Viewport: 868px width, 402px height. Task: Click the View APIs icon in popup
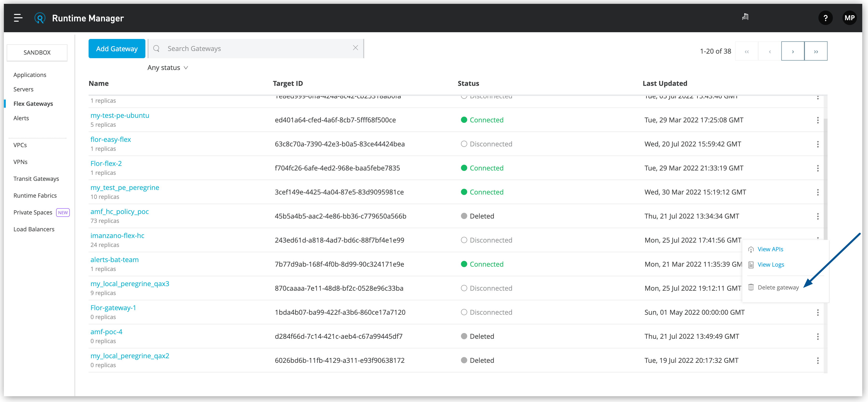pyautogui.click(x=751, y=250)
